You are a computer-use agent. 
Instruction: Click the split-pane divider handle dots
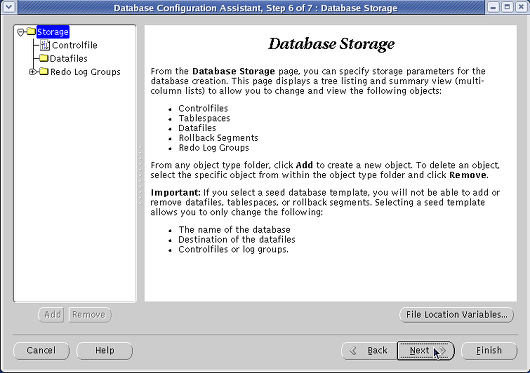[141, 176]
